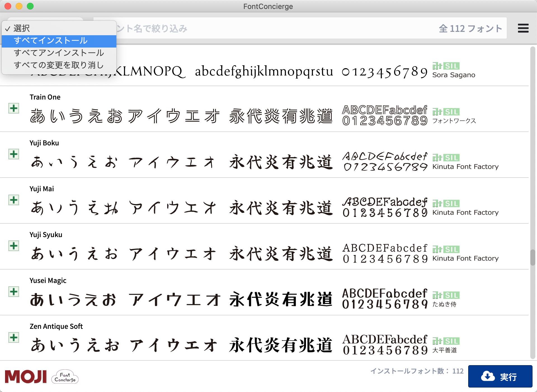The height and width of the screenshot is (392, 537).
Task: Click the 全112フォント count label
Action: 470,28
